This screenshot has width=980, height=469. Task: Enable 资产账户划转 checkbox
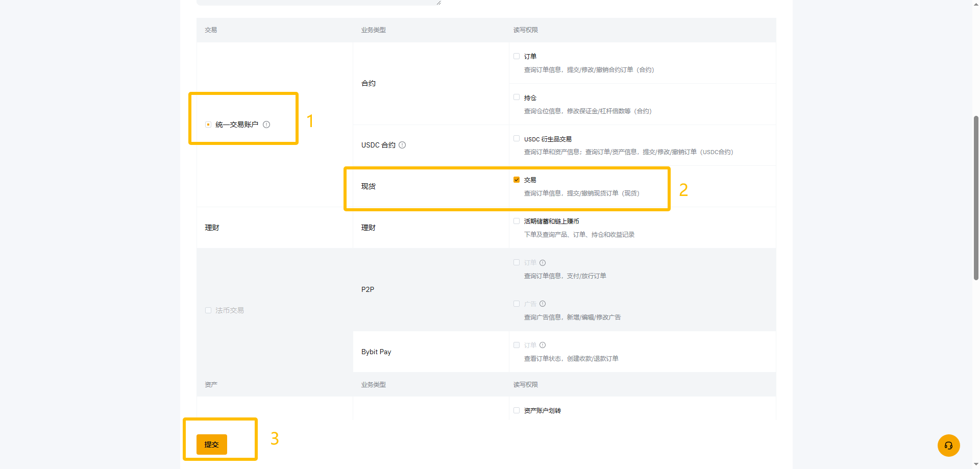tap(517, 410)
